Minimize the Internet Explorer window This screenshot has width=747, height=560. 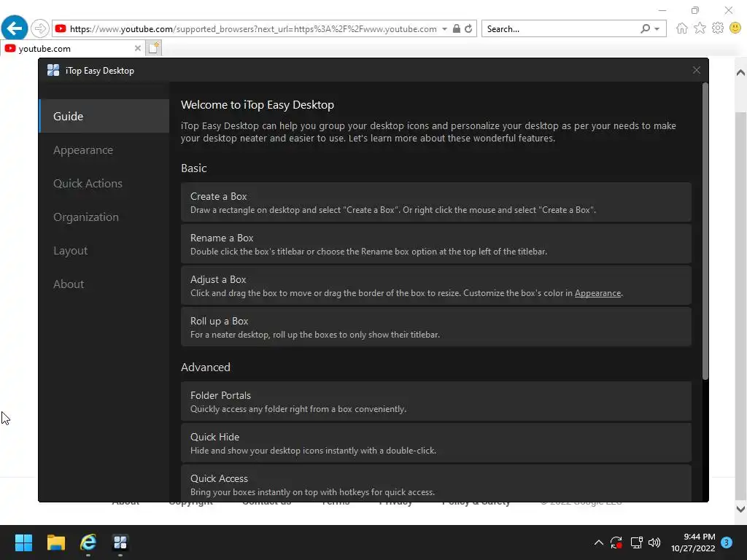tap(662, 10)
